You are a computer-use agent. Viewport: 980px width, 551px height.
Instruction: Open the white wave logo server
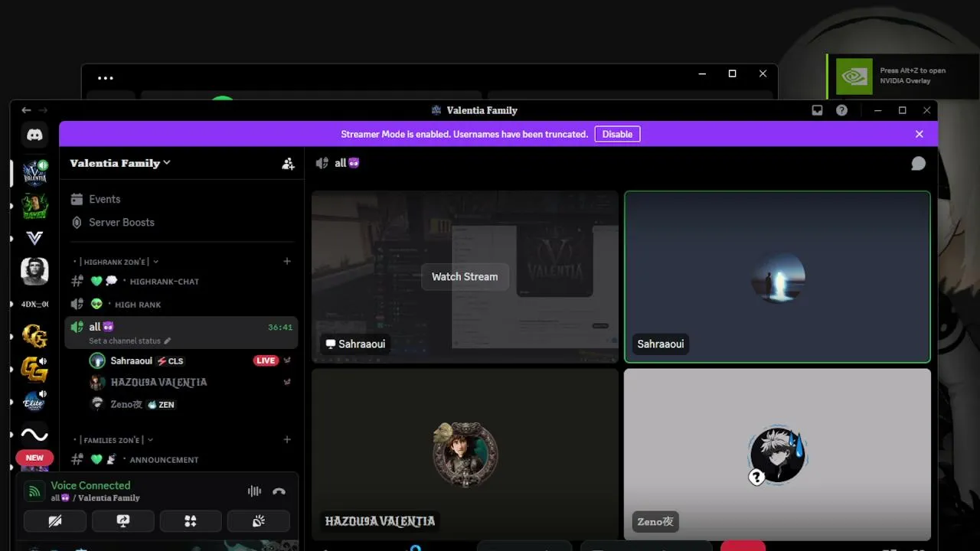coord(34,435)
